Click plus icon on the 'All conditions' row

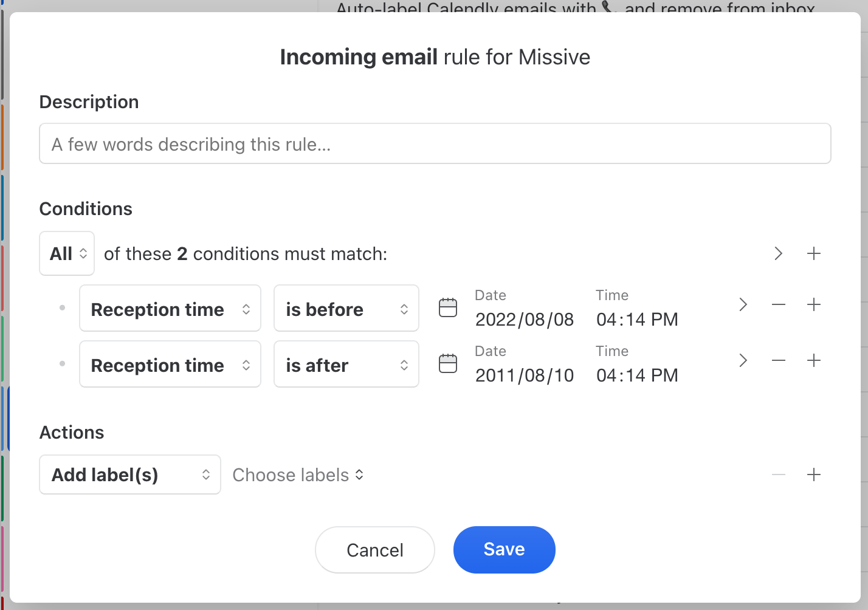[x=814, y=254]
